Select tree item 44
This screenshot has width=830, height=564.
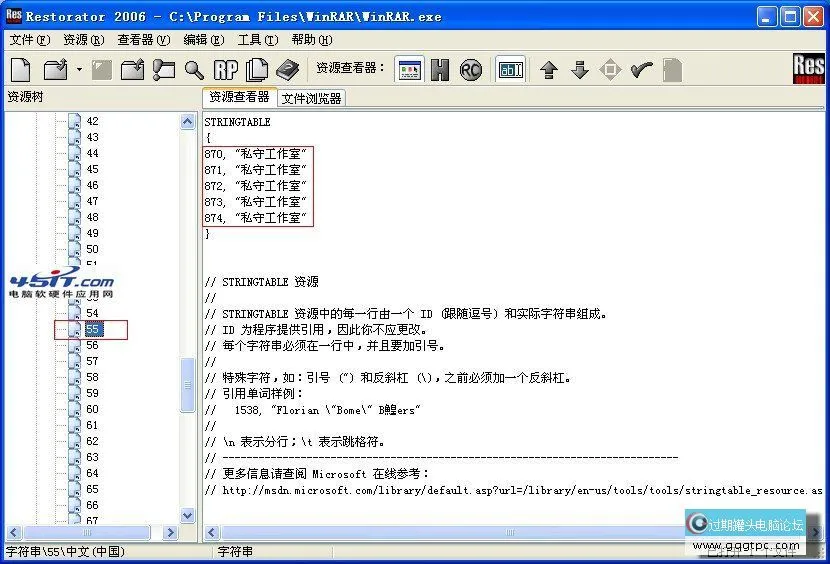click(x=92, y=153)
